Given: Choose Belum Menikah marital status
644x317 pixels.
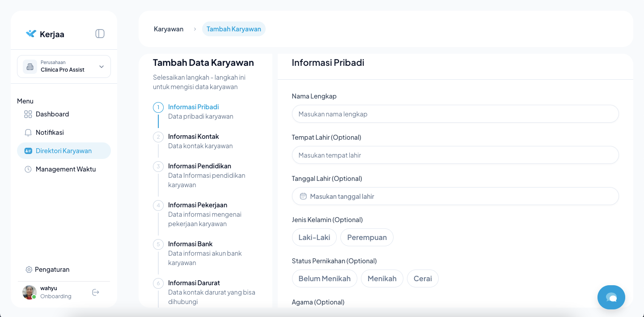Looking at the screenshot, I should click(x=324, y=278).
